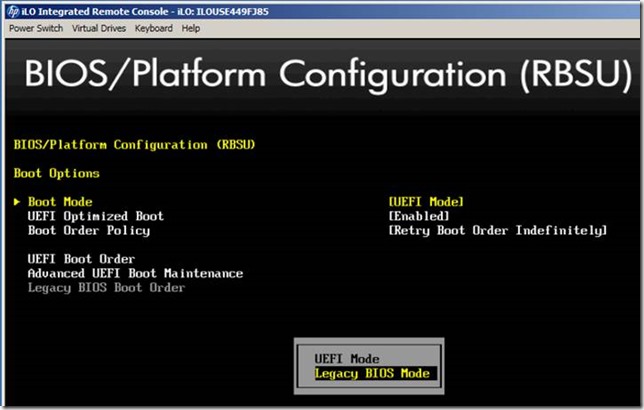Select the Boot Order Policy setting
This screenshot has height=410, width=644.
coord(88,230)
